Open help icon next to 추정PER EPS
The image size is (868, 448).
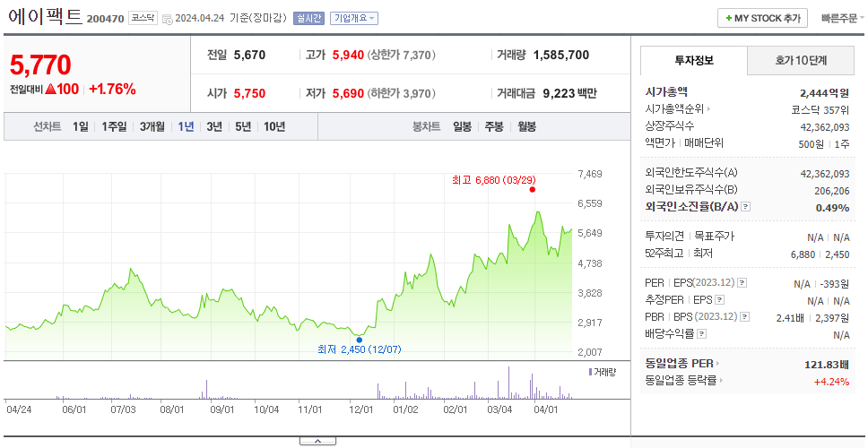pyautogui.click(x=719, y=300)
